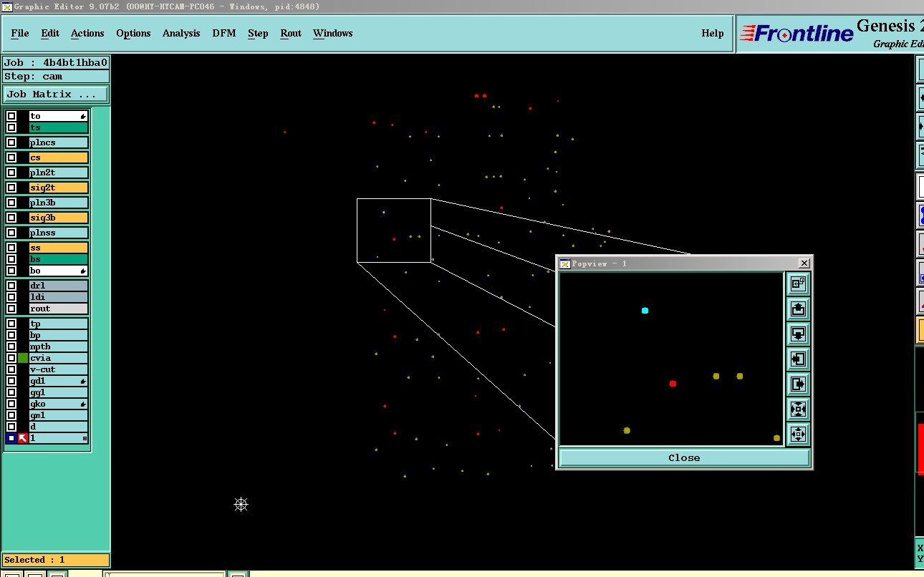The width and height of the screenshot is (924, 577).
Task: Click the Job Matrix ... button
Action: click(57, 94)
